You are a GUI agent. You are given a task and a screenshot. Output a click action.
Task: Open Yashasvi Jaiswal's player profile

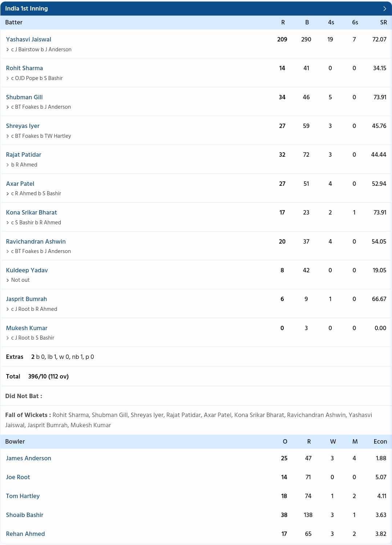(x=28, y=39)
